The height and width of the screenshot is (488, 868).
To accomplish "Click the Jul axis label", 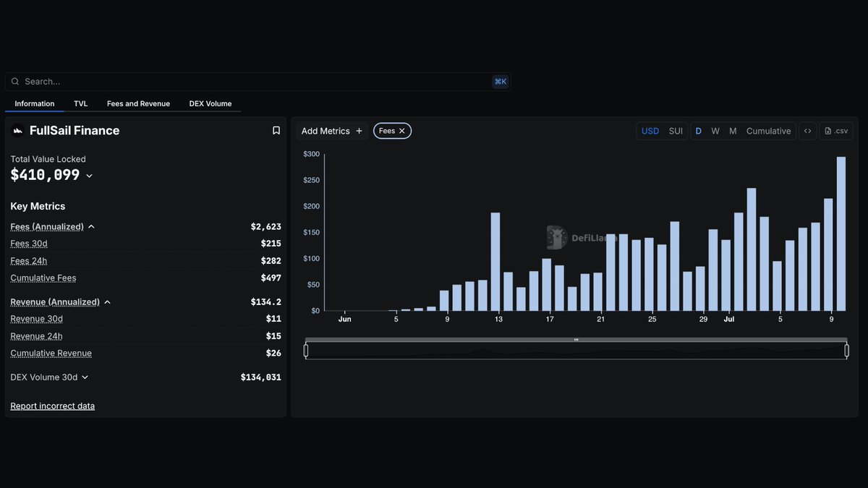I will (x=728, y=319).
